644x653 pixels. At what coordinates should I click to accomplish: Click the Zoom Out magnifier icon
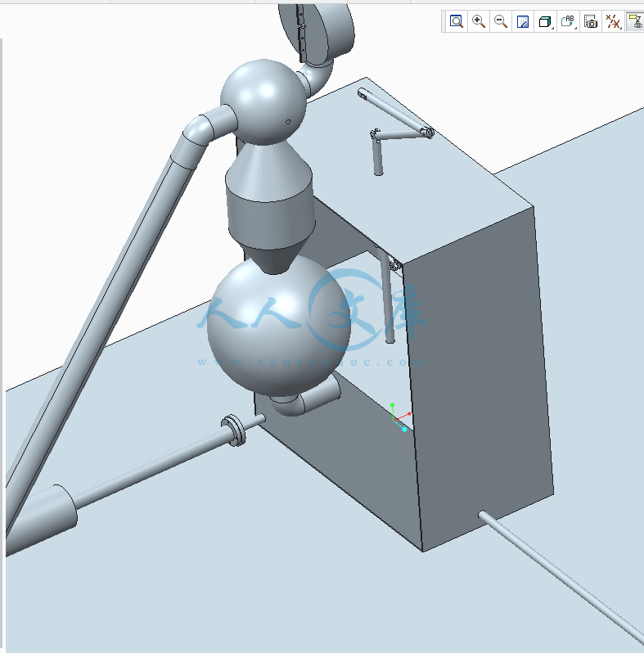point(501,22)
